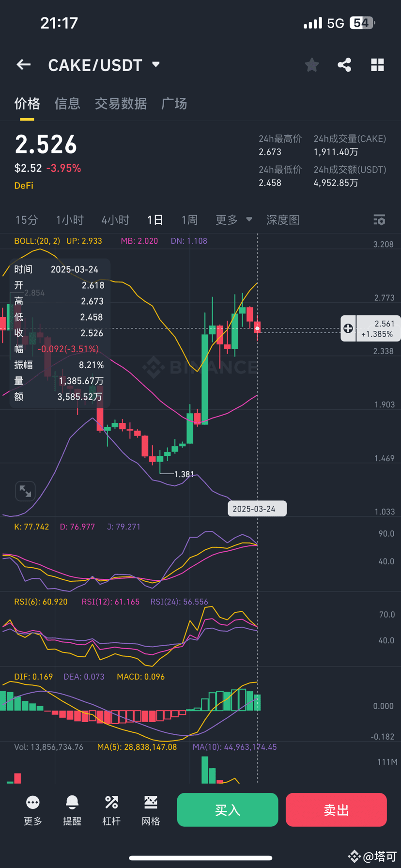Expand chart to fullscreen icon
Viewport: 401px width, 868px height.
point(25,491)
